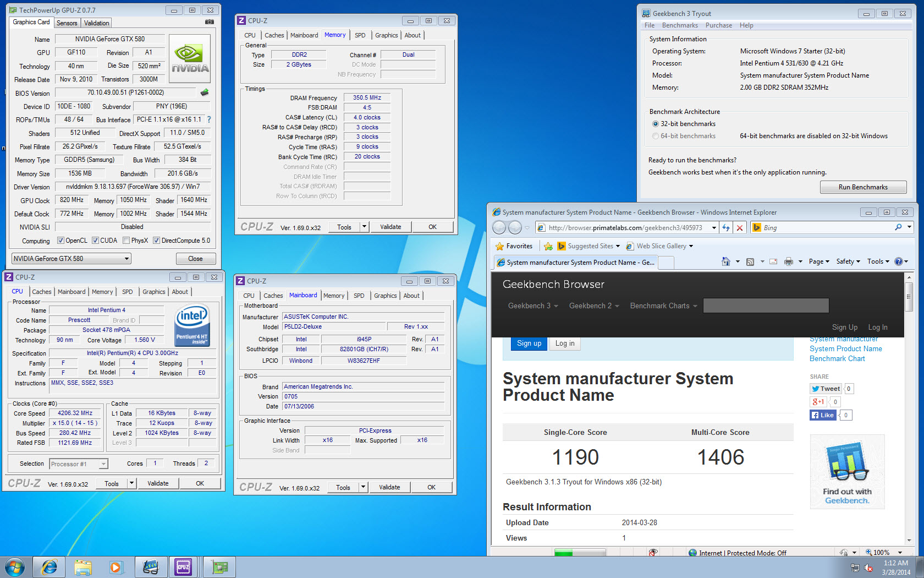
Task: Click the Windows Start orb
Action: (x=15, y=567)
